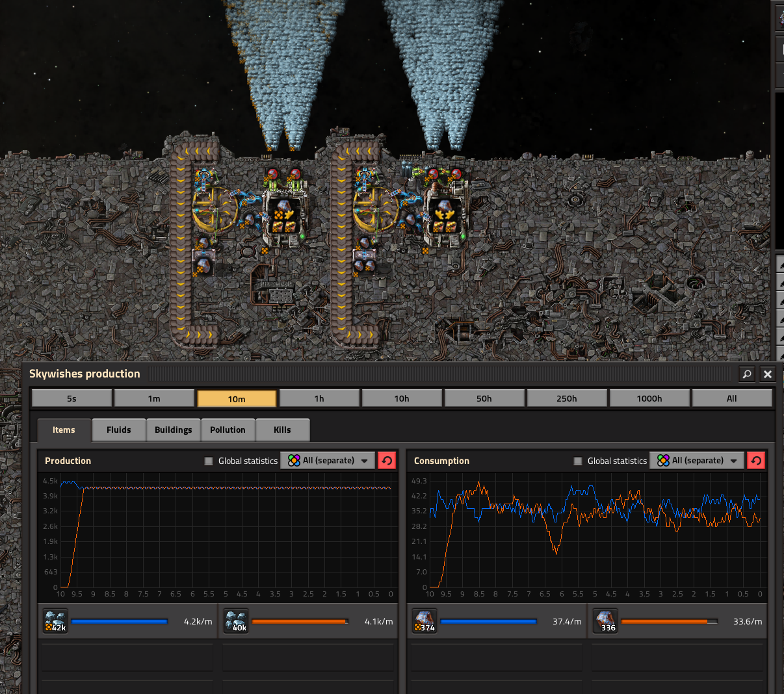Enable Global statistics checkbox in Consumption panel

578,461
